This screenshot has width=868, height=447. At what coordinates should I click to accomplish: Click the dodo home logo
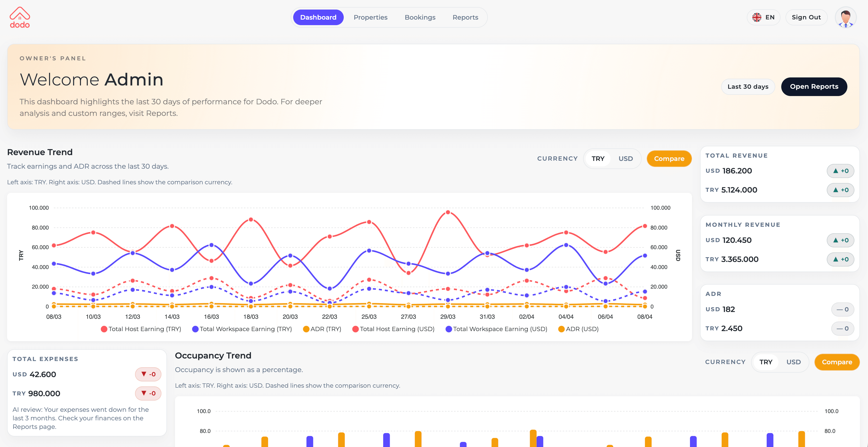pyautogui.click(x=20, y=17)
